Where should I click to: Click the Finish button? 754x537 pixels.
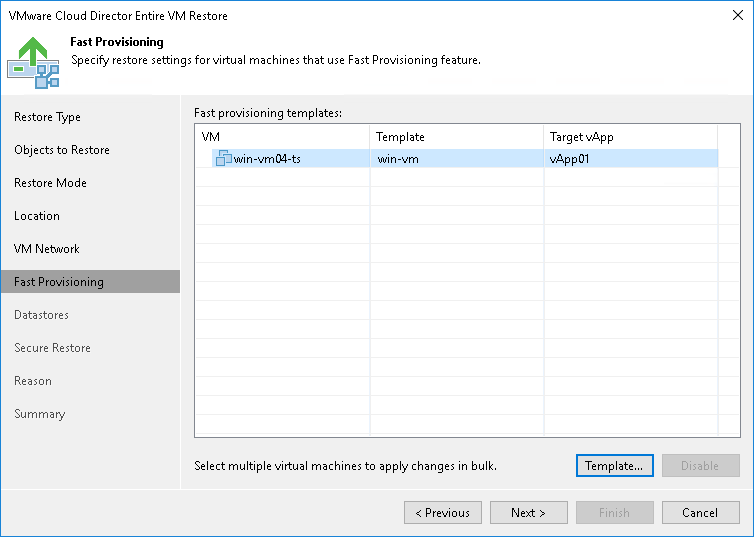click(615, 512)
